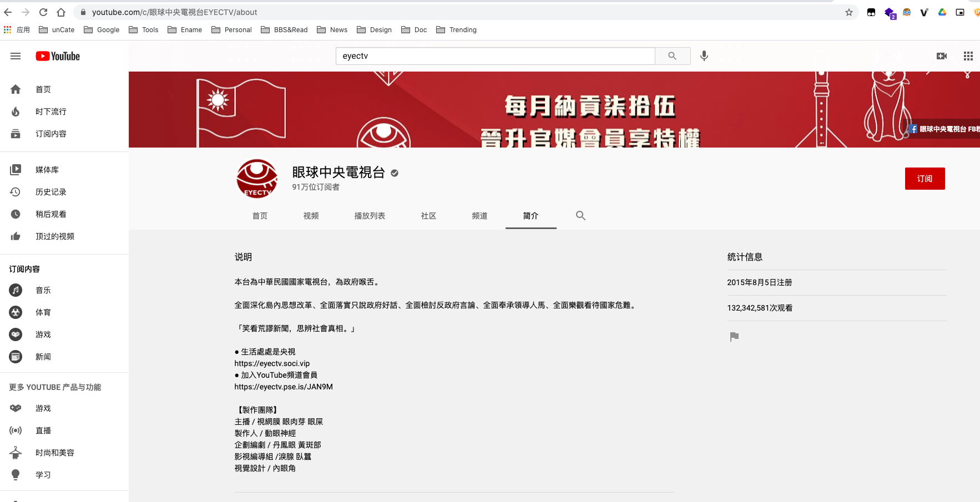This screenshot has width=980, height=502.
Task: Open the hamburger guide menu
Action: pyautogui.click(x=16, y=56)
